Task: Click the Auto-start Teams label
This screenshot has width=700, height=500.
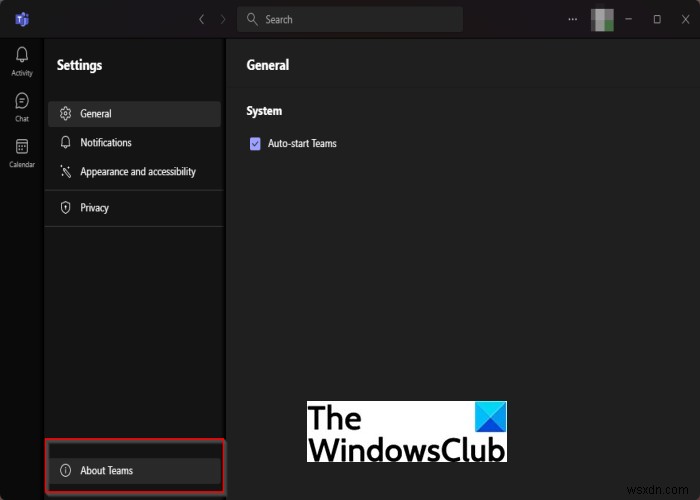Action: coord(302,143)
